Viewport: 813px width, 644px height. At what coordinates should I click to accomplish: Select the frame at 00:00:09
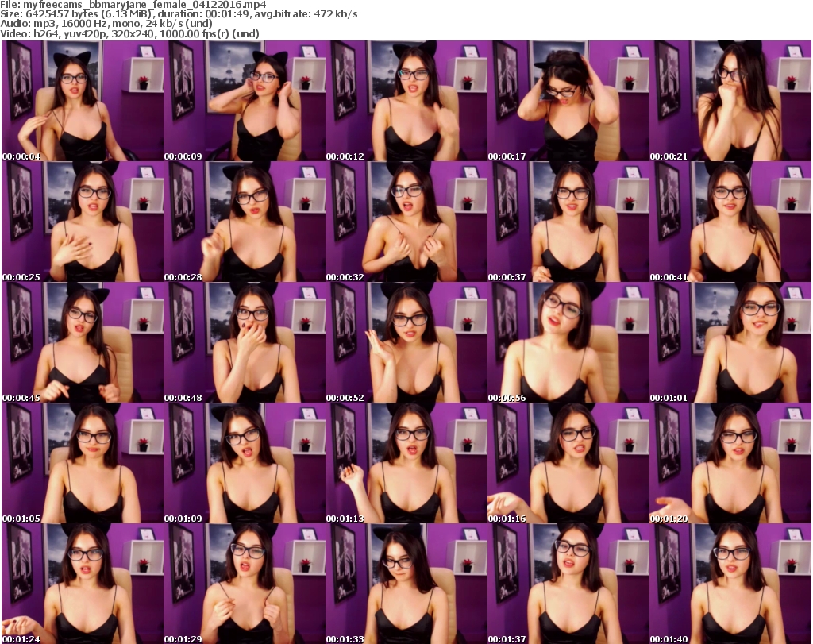[x=245, y=102]
